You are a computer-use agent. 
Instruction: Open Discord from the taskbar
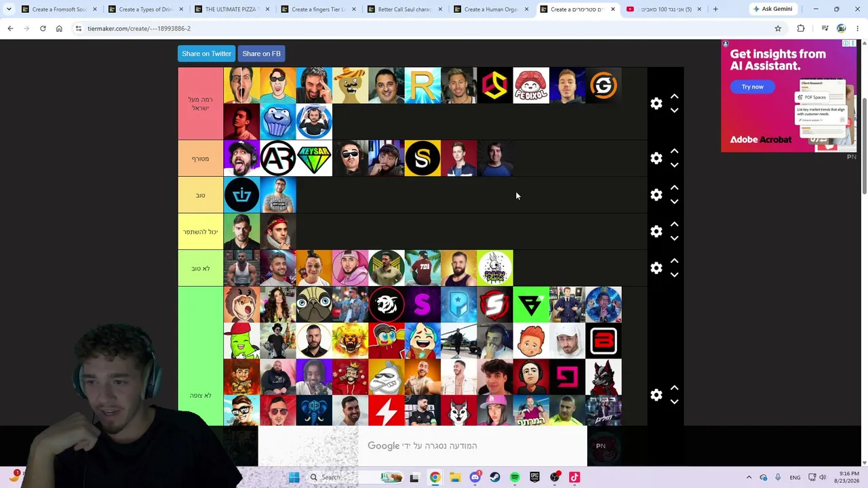tap(475, 477)
